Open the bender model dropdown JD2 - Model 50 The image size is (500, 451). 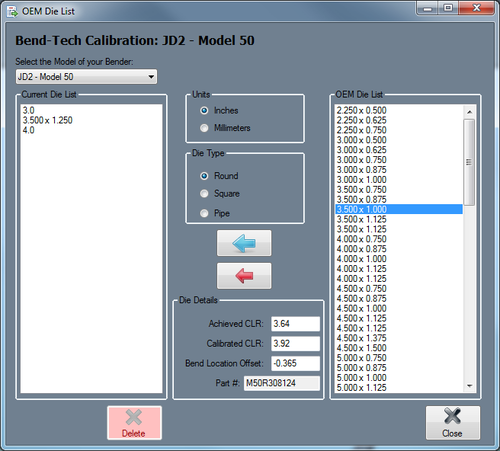pyautogui.click(x=86, y=77)
